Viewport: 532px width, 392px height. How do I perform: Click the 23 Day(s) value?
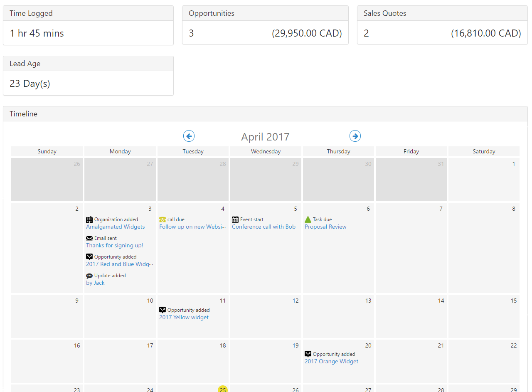pyautogui.click(x=30, y=84)
